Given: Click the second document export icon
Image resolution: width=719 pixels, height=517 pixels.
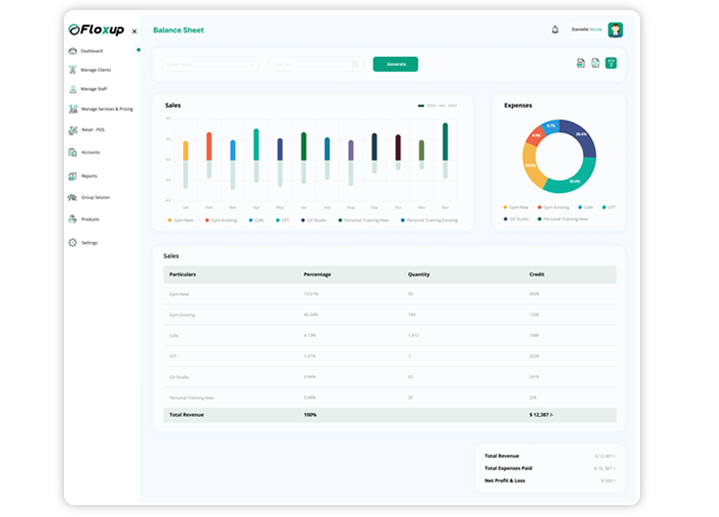Looking at the screenshot, I should [x=595, y=64].
